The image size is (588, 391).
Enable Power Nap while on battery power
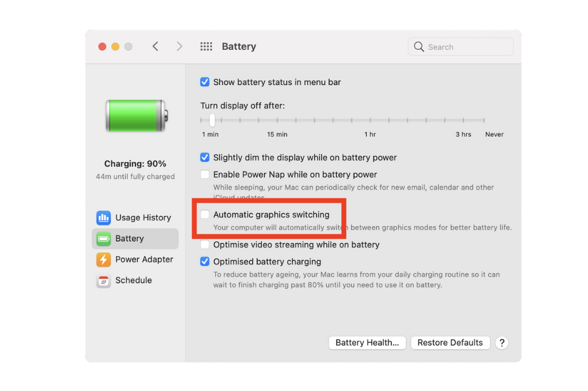[x=205, y=175]
